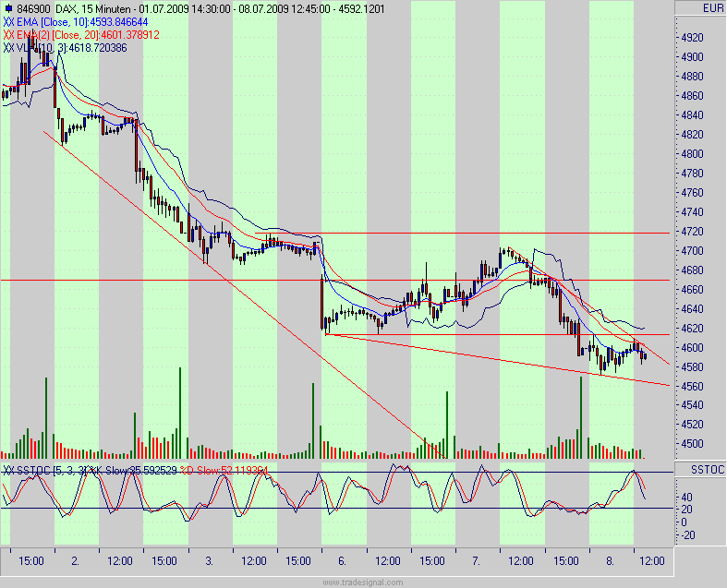
Task: Click the '2.' date label on time axis
Action: (x=75, y=561)
